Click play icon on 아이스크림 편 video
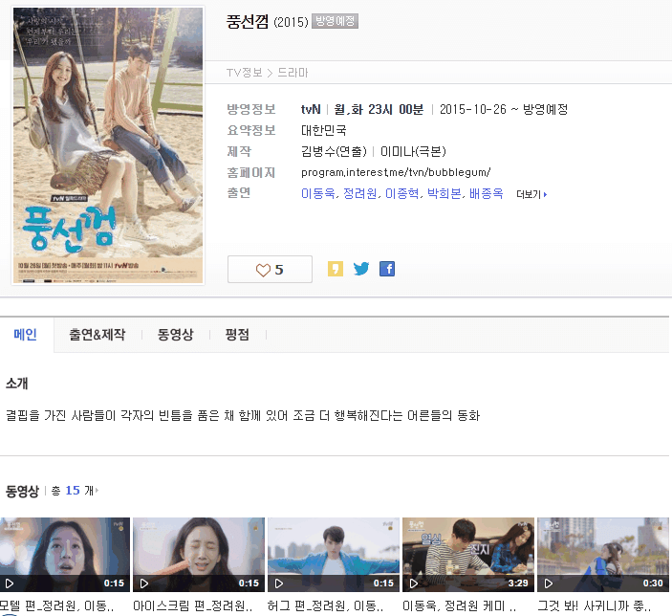This screenshot has width=672, height=616. point(144,583)
